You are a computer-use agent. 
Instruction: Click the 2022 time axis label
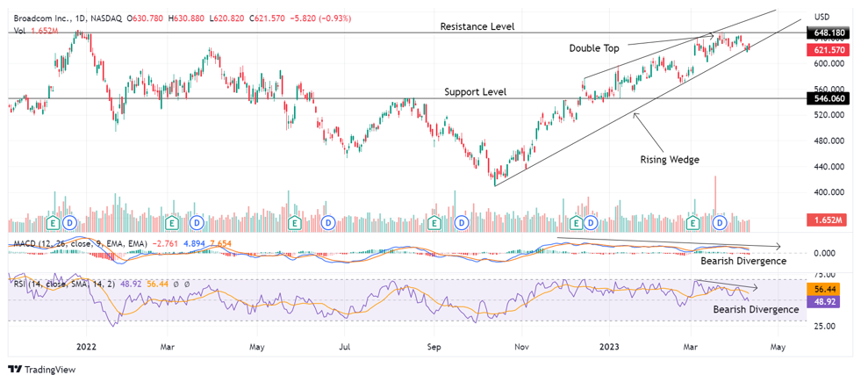pyautogui.click(x=87, y=347)
